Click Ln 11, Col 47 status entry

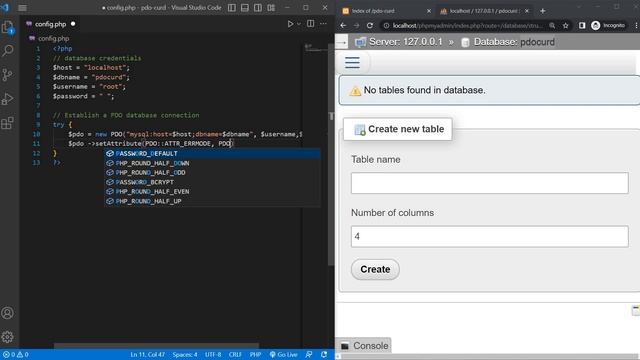tap(147, 354)
